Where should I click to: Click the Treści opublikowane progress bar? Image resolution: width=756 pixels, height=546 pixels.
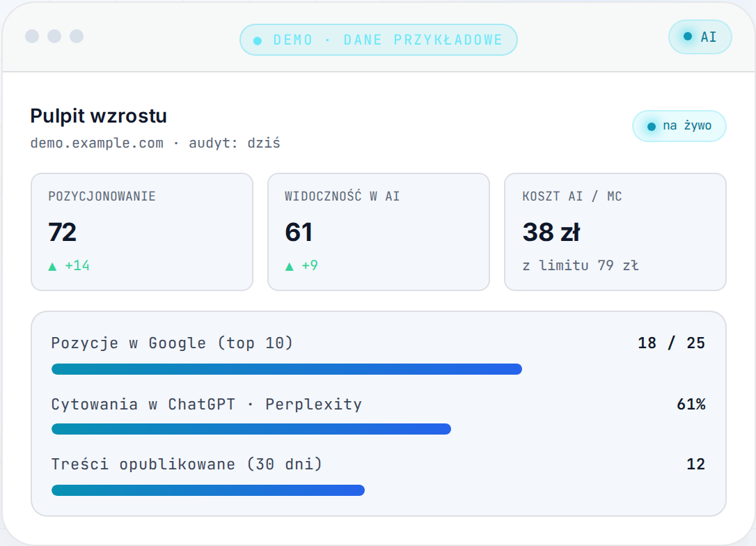(208, 490)
